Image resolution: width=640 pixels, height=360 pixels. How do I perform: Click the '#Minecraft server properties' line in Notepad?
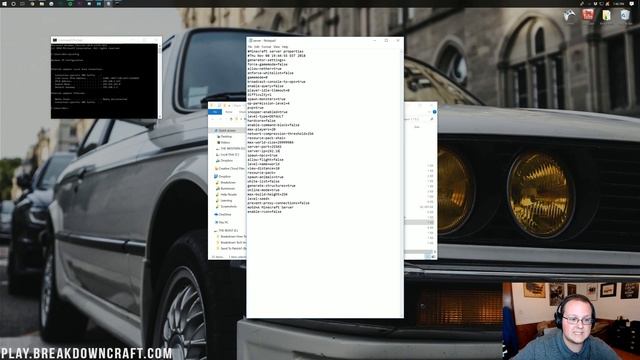276,51
